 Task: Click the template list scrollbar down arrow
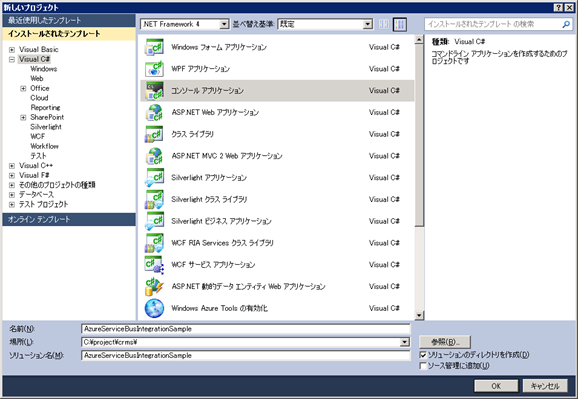point(419,315)
